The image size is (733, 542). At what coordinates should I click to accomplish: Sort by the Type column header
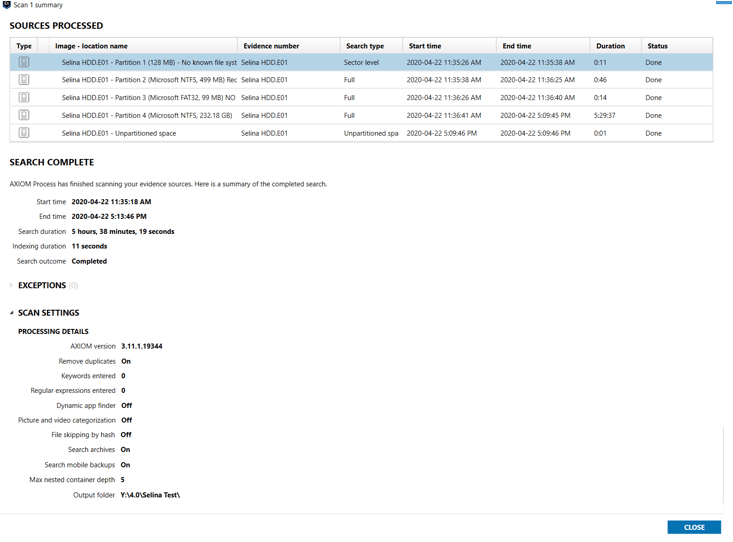[x=24, y=46]
